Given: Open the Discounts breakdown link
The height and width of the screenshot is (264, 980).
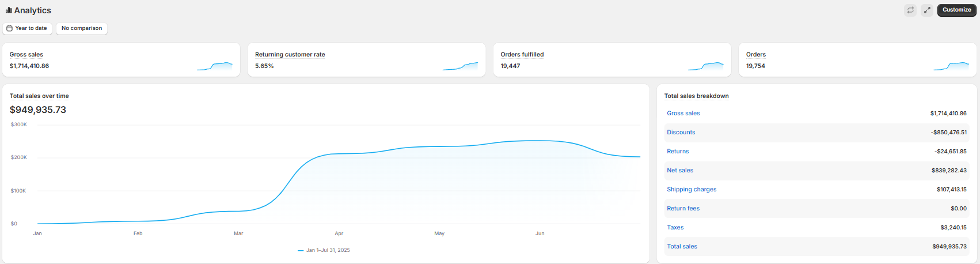Looking at the screenshot, I should (681, 133).
